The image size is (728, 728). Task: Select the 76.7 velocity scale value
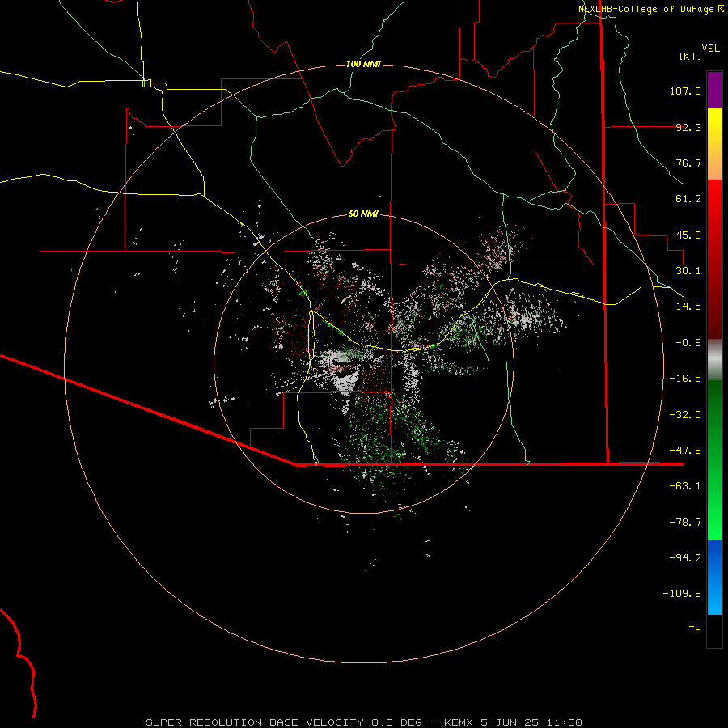[x=688, y=163]
